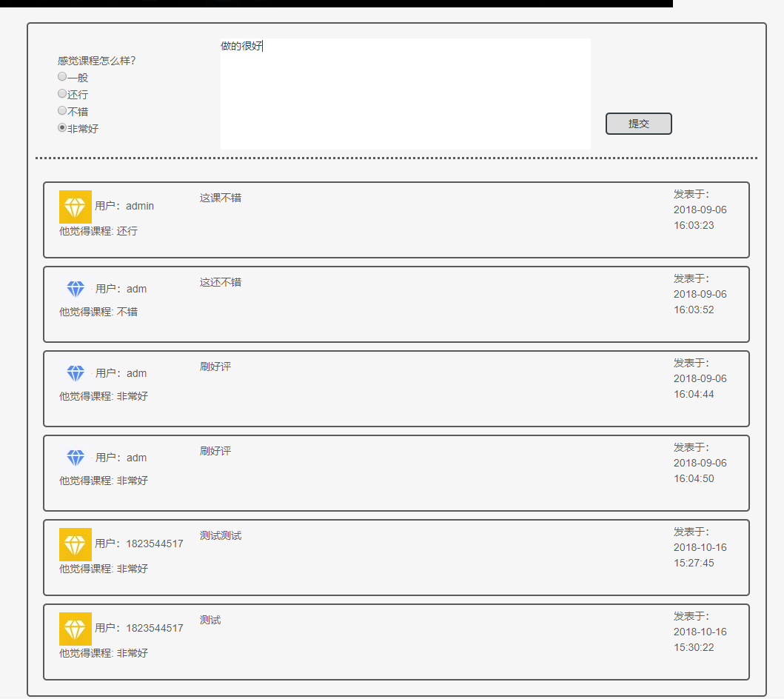Image resolution: width=784 pixels, height=699 pixels.
Task: Click the timestamp 2018-10-16 15:30:22
Action: point(700,640)
